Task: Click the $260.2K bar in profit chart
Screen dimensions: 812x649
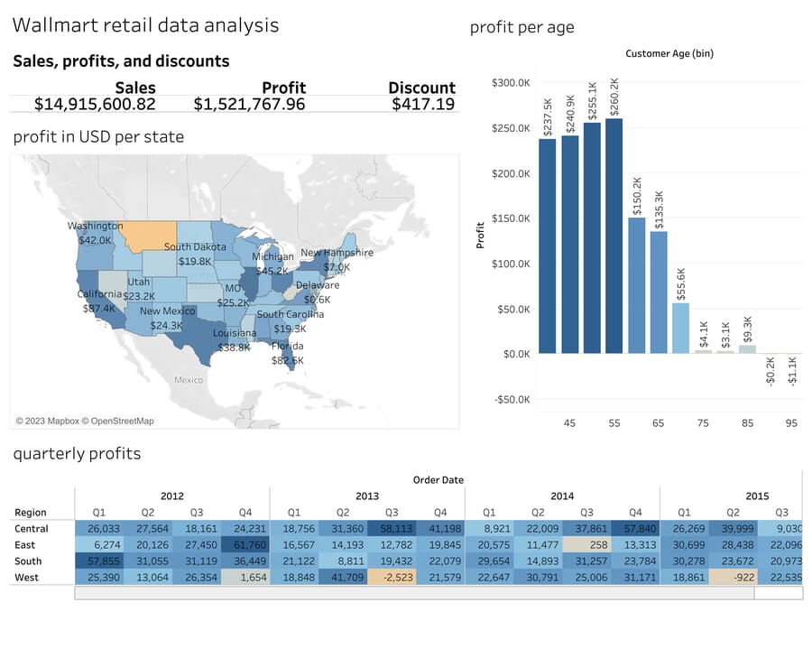Action: point(614,236)
